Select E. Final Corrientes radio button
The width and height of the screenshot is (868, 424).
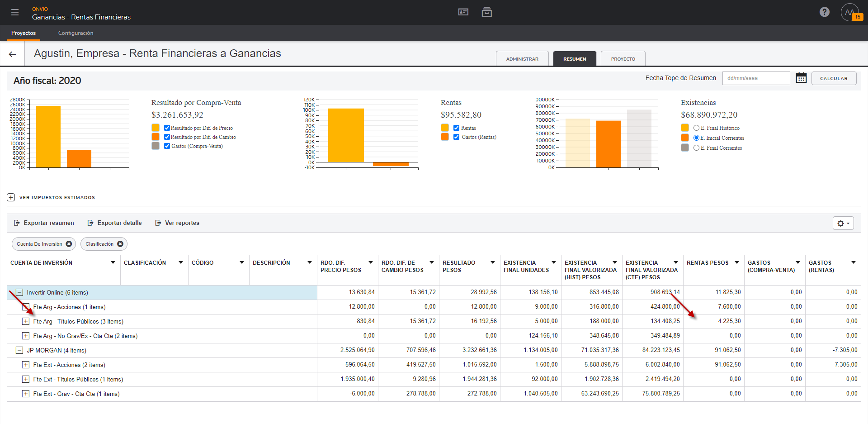coord(696,148)
